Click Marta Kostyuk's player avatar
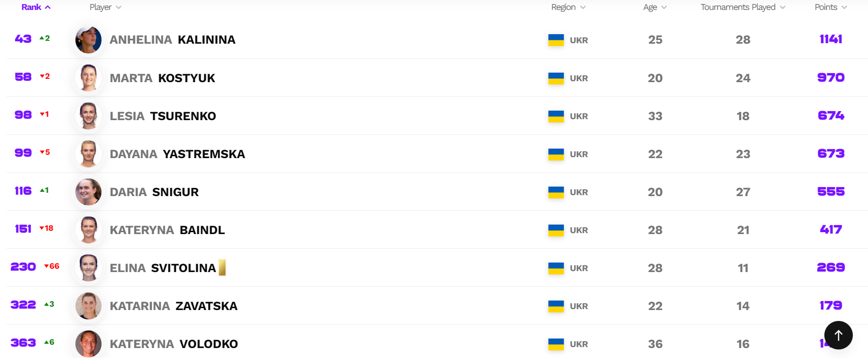This screenshot has width=868, height=358. click(x=89, y=78)
